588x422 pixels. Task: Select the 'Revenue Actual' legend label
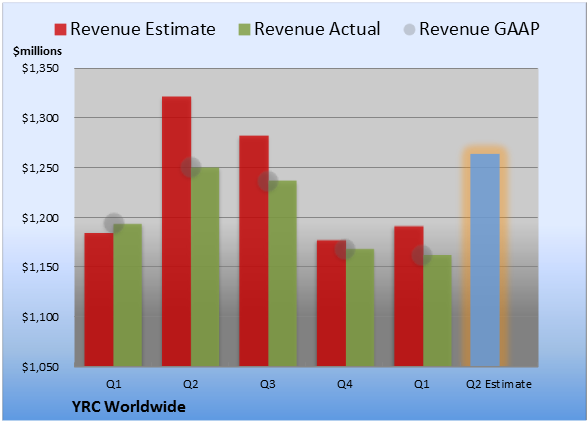[317, 29]
